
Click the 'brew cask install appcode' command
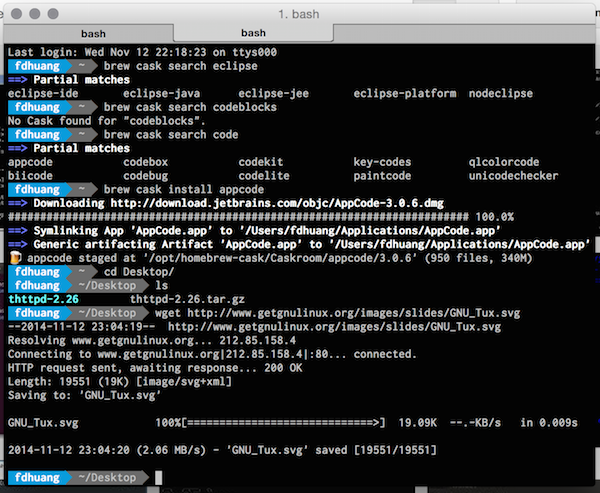point(184,189)
